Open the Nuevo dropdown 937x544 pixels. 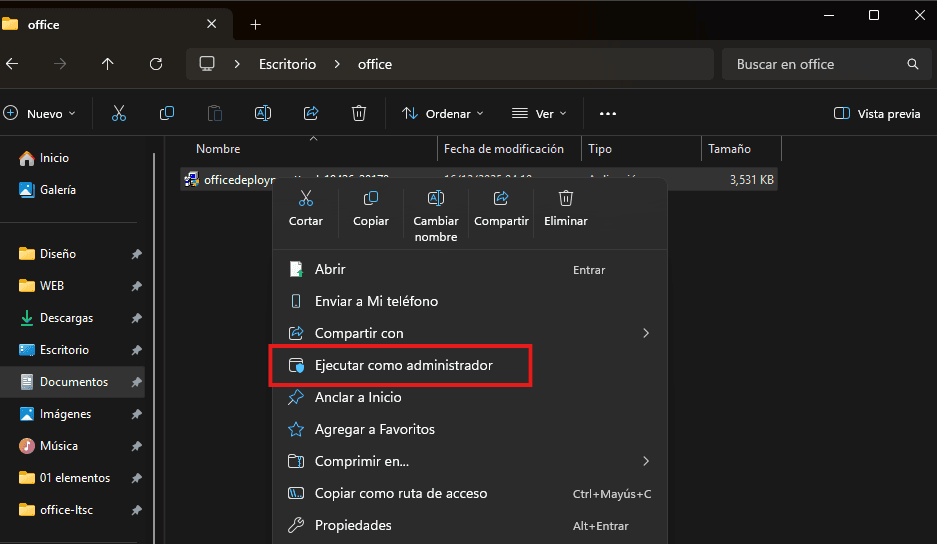point(40,114)
